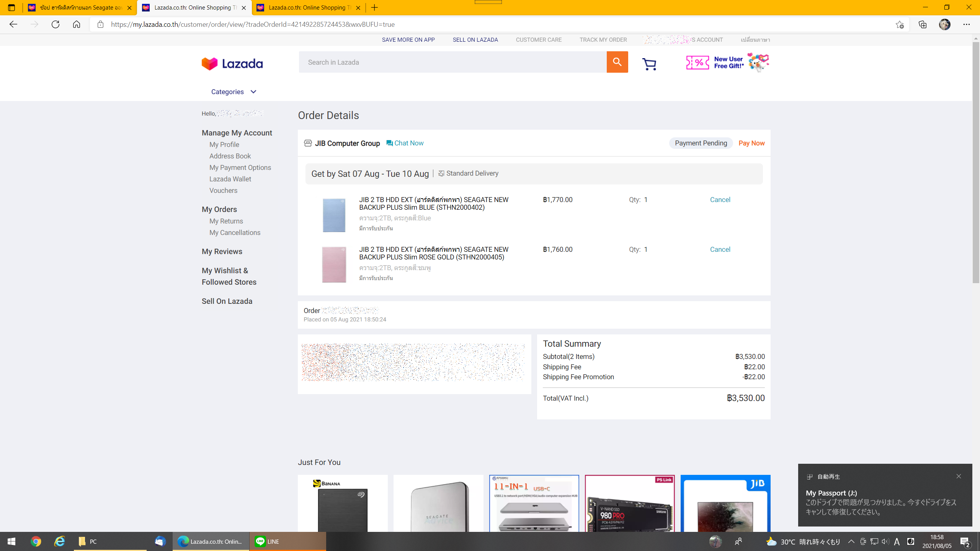Go back with browser back arrow
This screenshot has width=980, height=551.
pyautogui.click(x=13, y=24)
